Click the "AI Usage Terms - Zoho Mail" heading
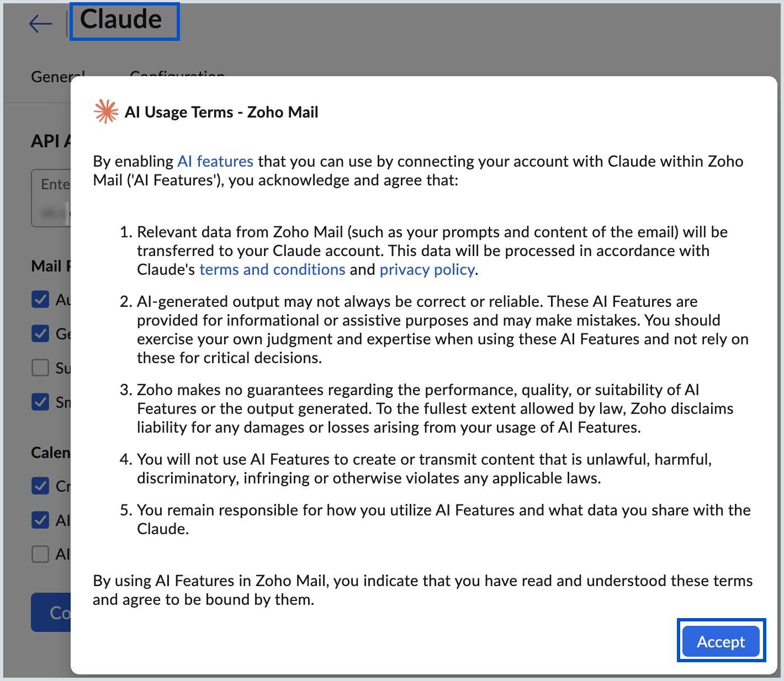The image size is (784, 681). [221, 111]
